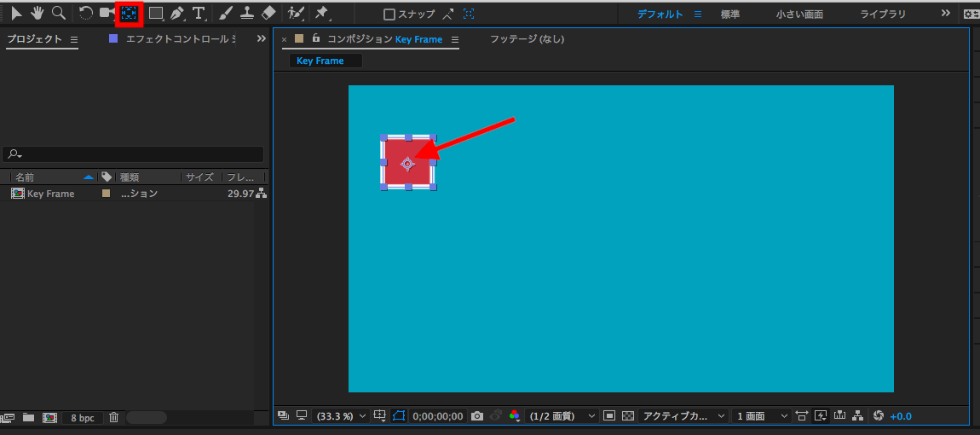Switch to 標準 workspace
This screenshot has width=980, height=435.
click(730, 14)
